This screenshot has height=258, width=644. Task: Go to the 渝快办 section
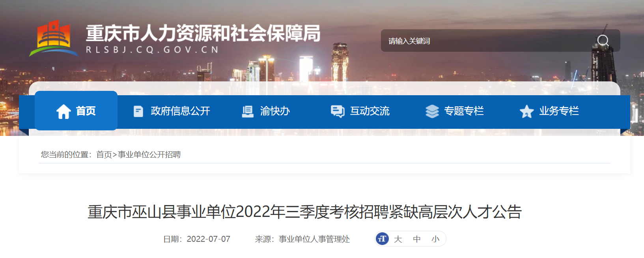pos(275,111)
